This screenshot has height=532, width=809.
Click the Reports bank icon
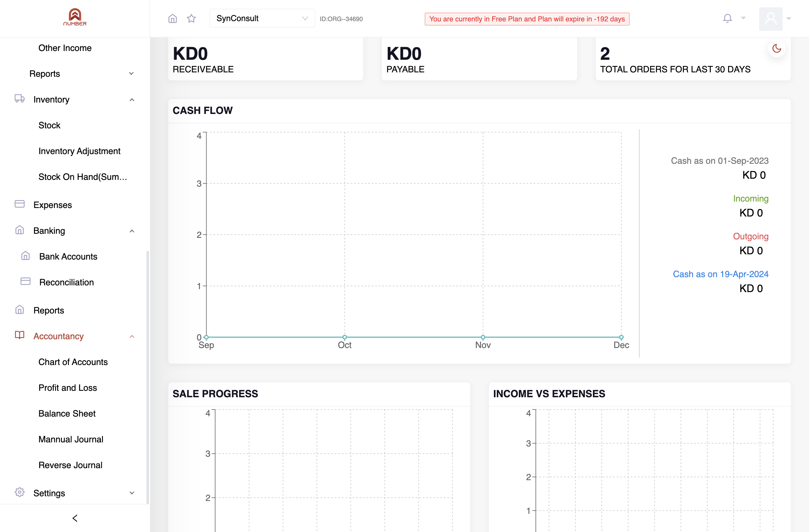pyautogui.click(x=20, y=309)
